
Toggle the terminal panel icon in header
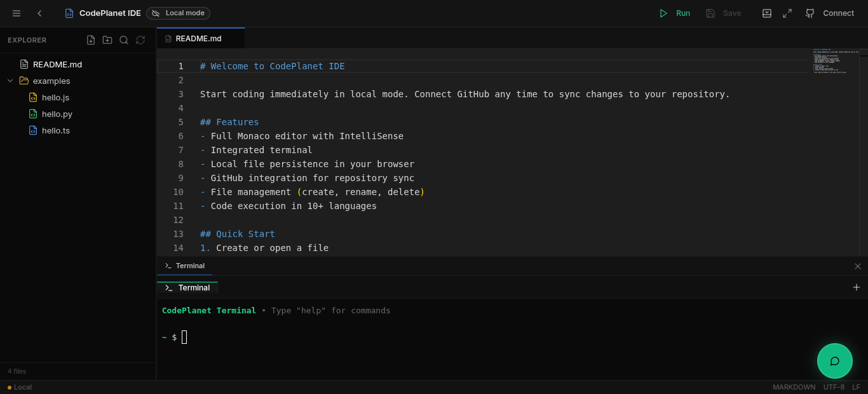(767, 13)
